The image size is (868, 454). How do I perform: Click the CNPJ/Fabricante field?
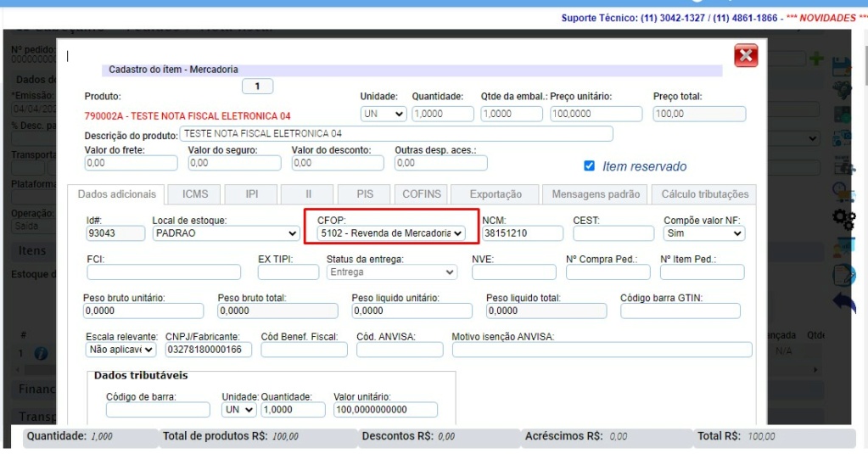tap(208, 350)
